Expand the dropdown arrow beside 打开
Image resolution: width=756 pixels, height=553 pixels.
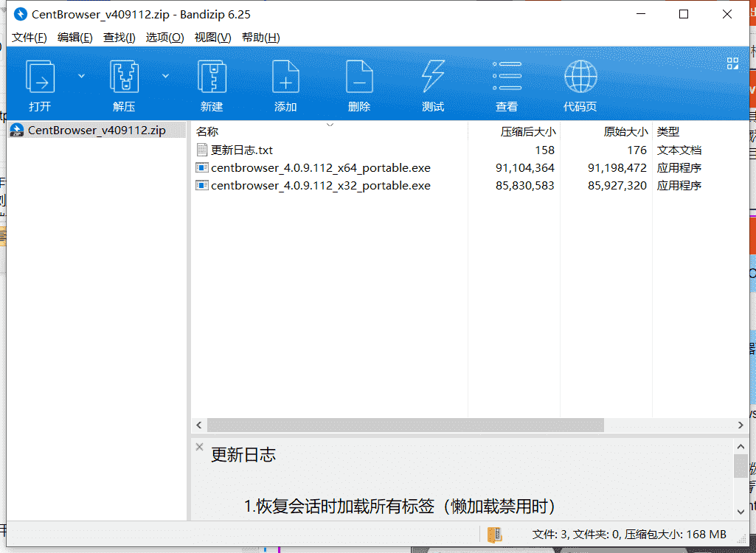[81, 76]
